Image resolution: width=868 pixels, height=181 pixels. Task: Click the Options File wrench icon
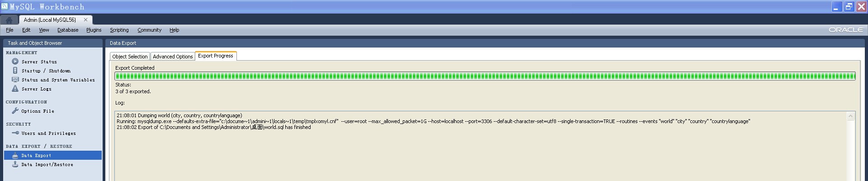[15, 111]
